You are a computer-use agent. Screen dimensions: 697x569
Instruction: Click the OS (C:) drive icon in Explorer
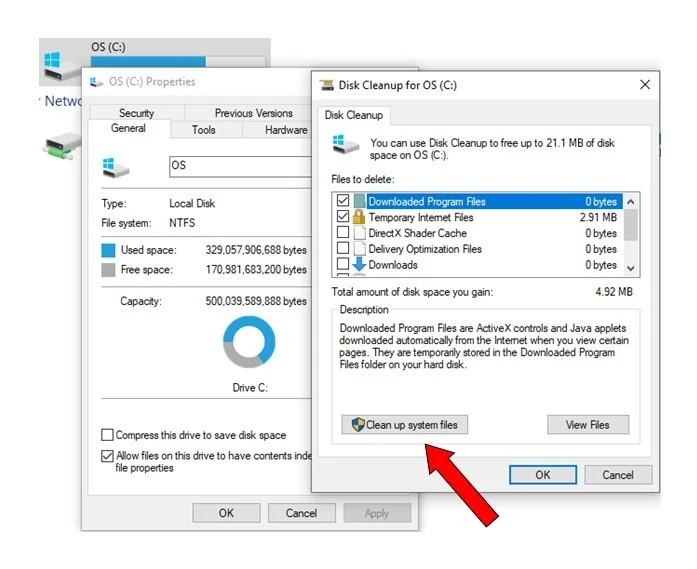tap(60, 66)
